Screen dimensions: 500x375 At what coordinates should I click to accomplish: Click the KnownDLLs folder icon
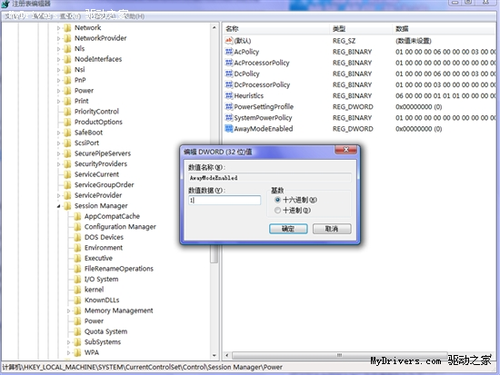click(77, 300)
